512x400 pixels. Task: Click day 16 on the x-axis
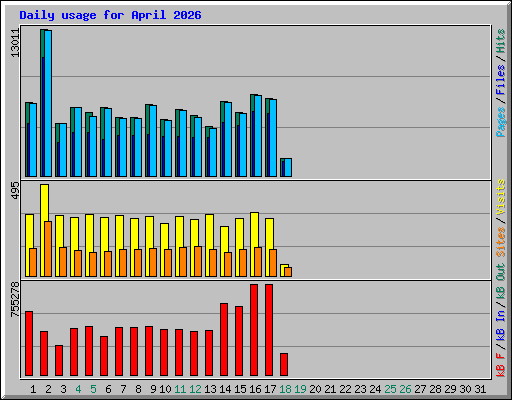(x=255, y=389)
